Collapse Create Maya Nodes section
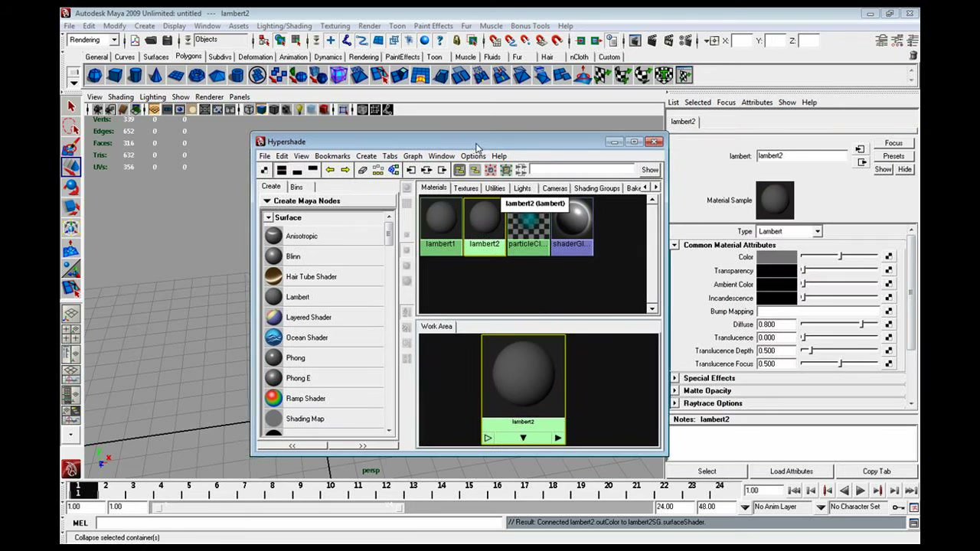This screenshot has width=980, height=551. coord(267,201)
